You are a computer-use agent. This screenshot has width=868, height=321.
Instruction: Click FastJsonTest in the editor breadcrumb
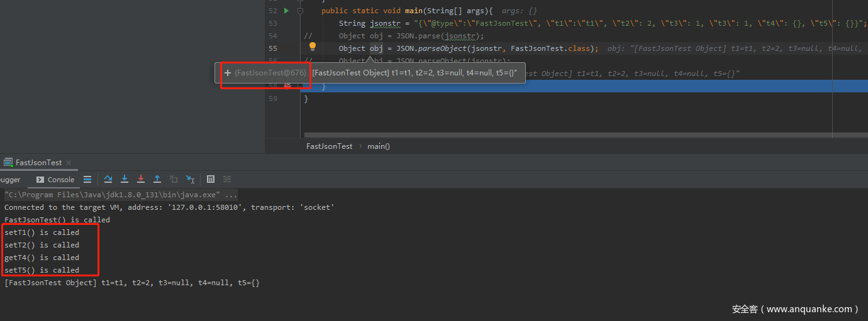click(x=329, y=146)
